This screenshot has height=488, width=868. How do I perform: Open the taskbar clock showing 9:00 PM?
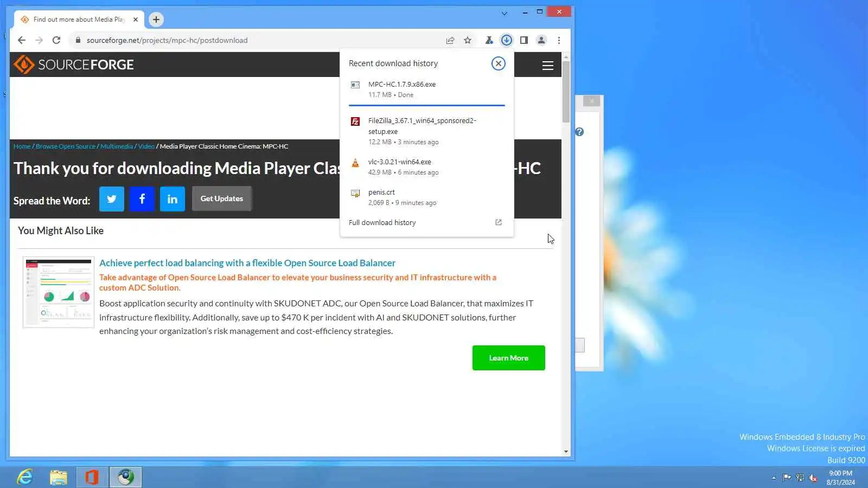tap(841, 478)
